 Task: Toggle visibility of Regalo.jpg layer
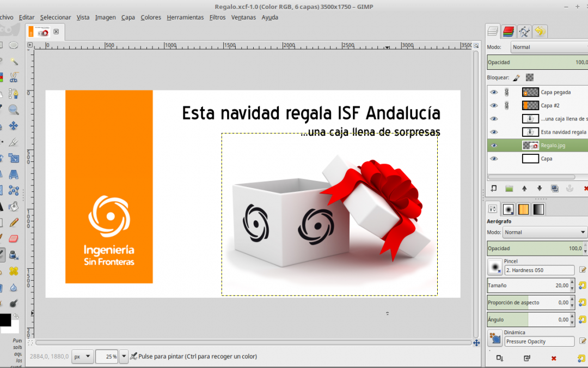coord(494,146)
